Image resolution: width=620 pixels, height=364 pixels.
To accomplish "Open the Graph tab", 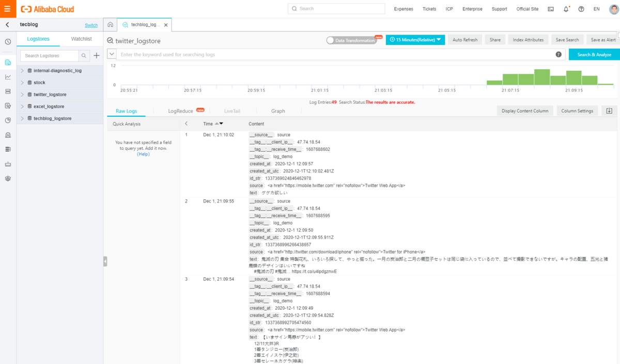I will (278, 111).
